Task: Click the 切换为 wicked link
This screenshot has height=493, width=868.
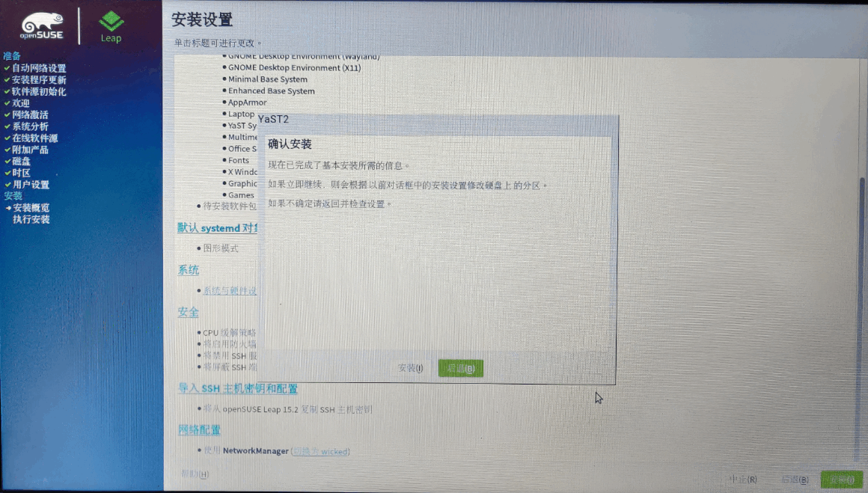Action: [321, 452]
